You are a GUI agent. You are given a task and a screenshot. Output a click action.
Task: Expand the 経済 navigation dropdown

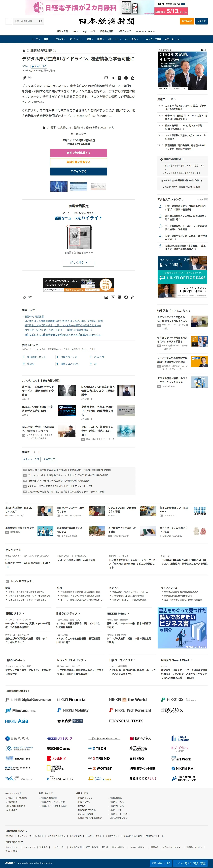pyautogui.click(x=90, y=39)
